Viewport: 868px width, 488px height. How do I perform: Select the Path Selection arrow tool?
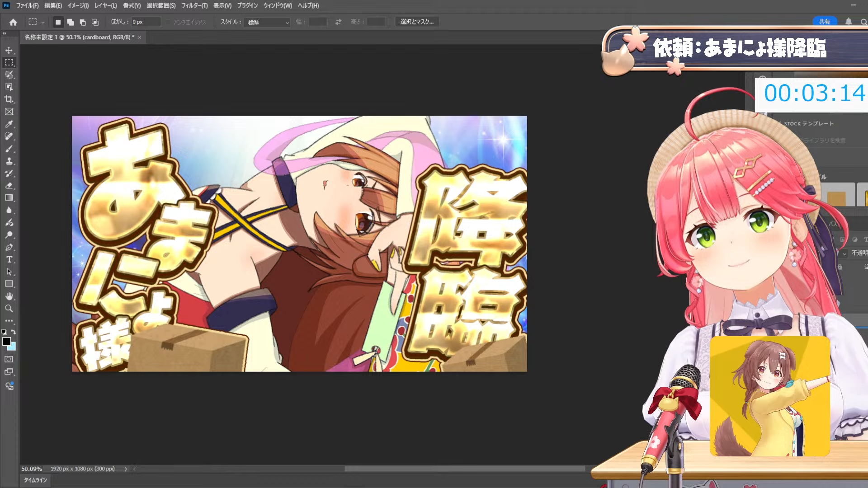tap(9, 272)
